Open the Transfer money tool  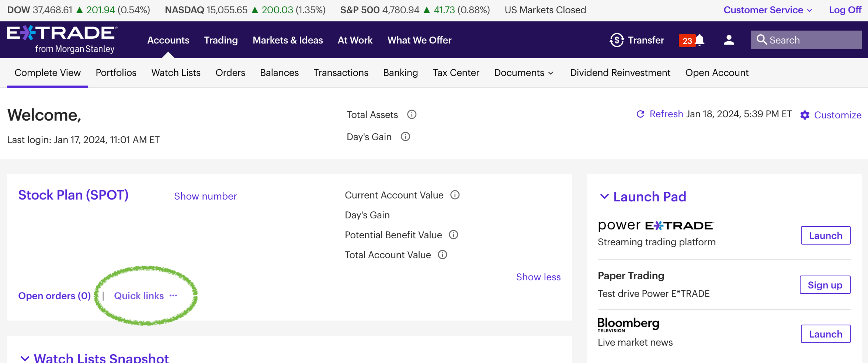pyautogui.click(x=637, y=40)
